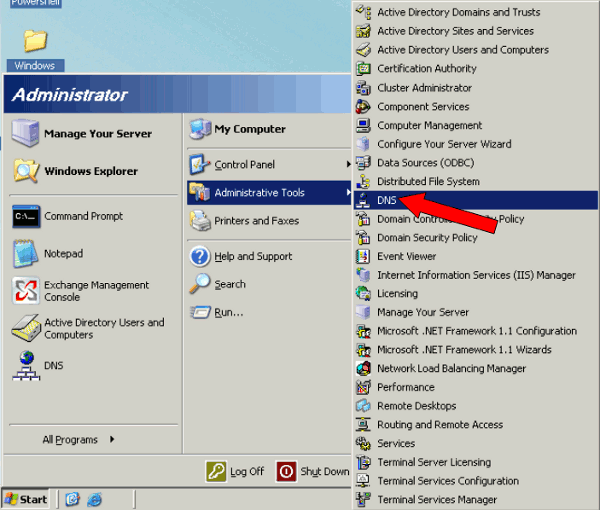The image size is (600, 510).
Task: Click the Network Load Balancing Manager icon
Action: (x=363, y=368)
